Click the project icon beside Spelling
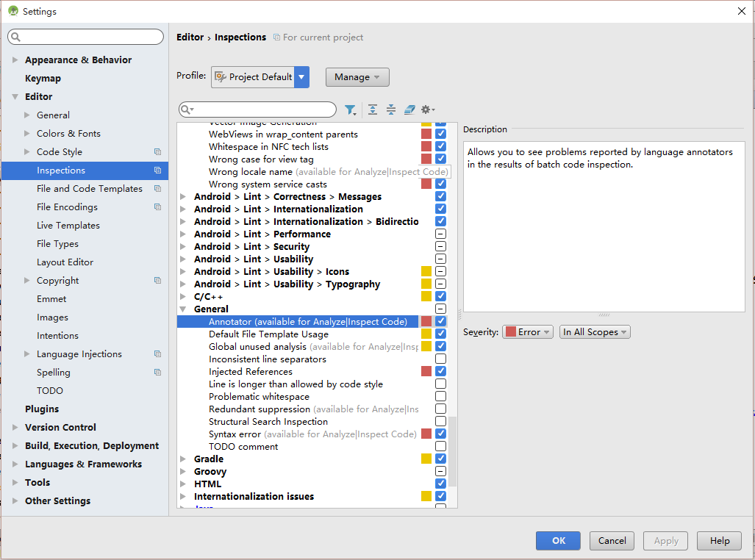The height and width of the screenshot is (560, 755). coord(157,372)
